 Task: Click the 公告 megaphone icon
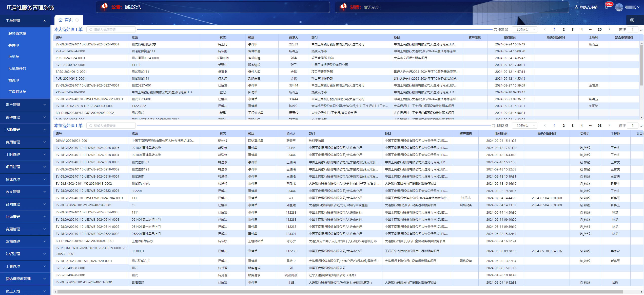104,7
